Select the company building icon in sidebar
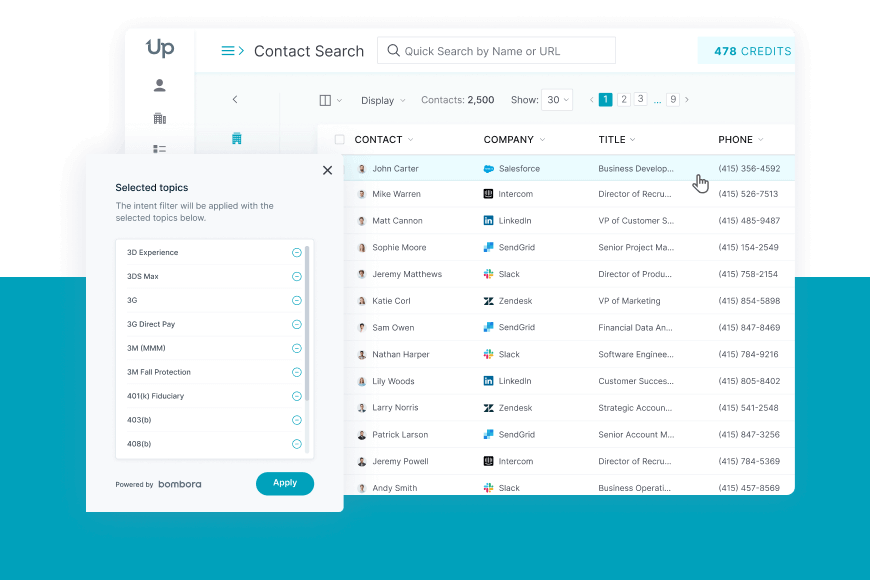Image resolution: width=870 pixels, height=580 pixels. point(159,117)
